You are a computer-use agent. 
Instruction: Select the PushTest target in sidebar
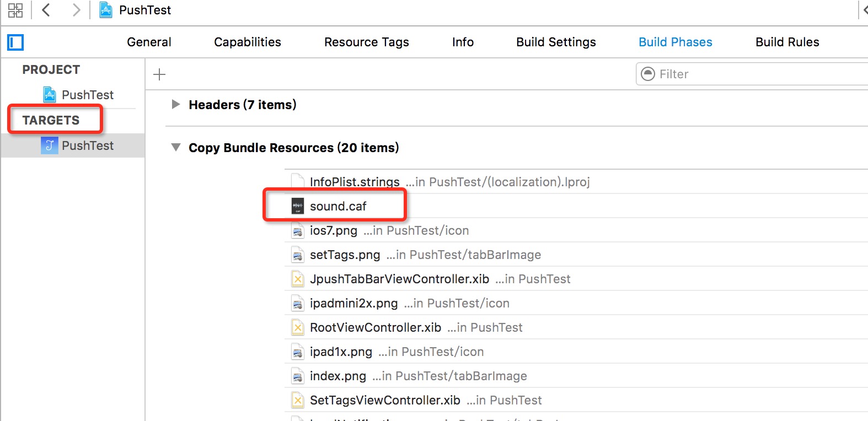coord(87,145)
